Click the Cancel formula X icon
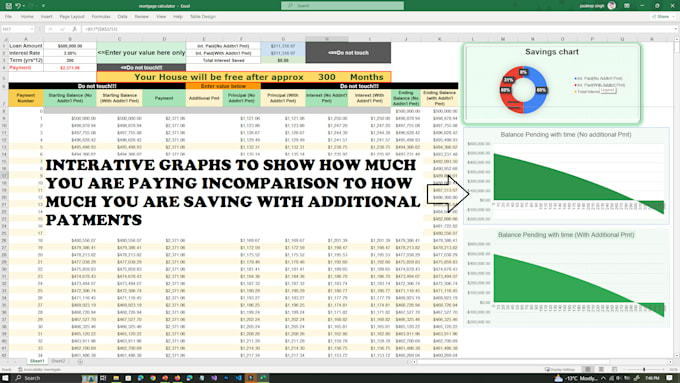Screen dimensions: 680x383 tap(51, 29)
